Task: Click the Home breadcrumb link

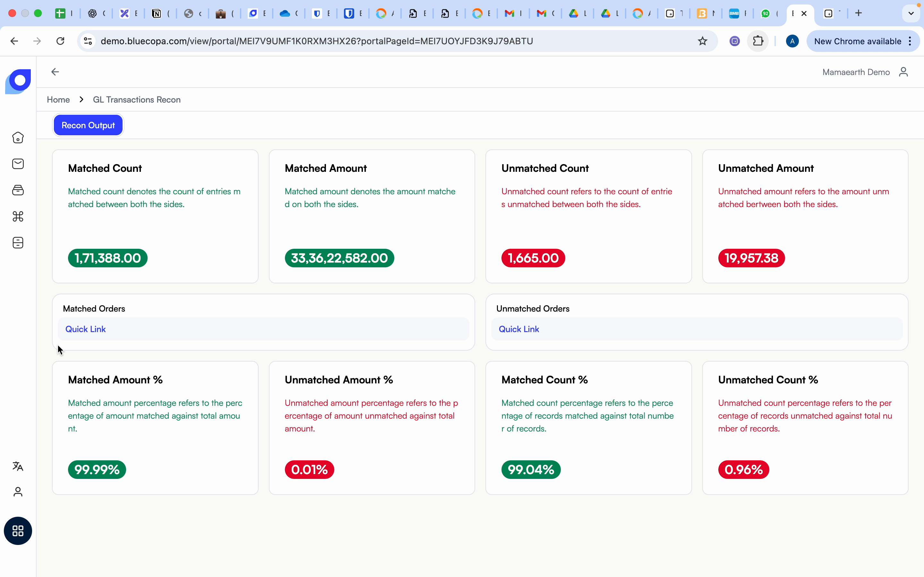Action: (58, 100)
